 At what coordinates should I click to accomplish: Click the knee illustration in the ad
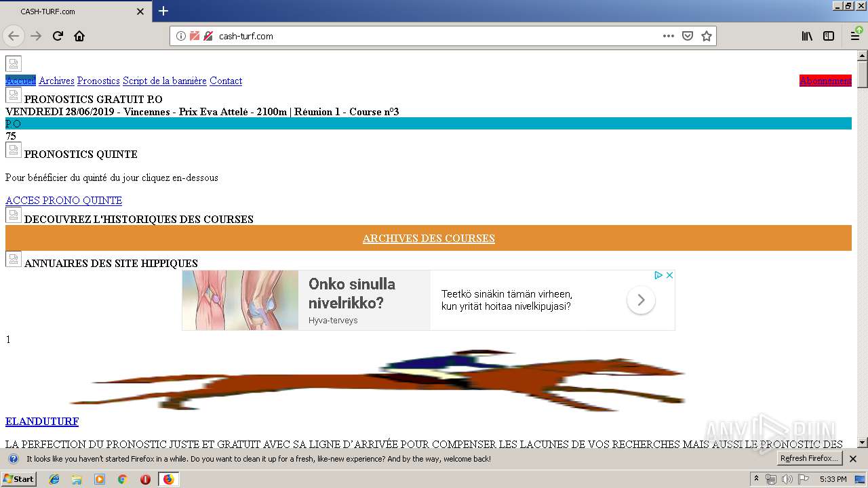(x=240, y=300)
